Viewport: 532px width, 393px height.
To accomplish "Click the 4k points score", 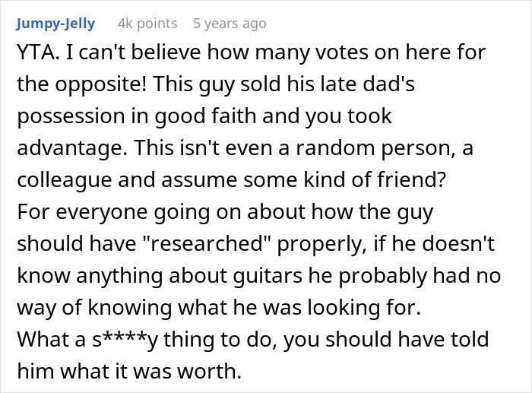I will pos(147,24).
